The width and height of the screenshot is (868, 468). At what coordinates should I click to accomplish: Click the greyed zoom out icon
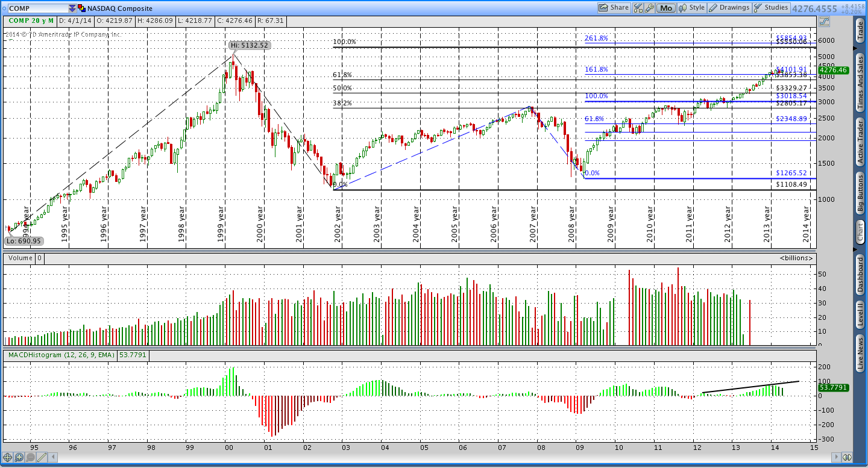coord(30,457)
